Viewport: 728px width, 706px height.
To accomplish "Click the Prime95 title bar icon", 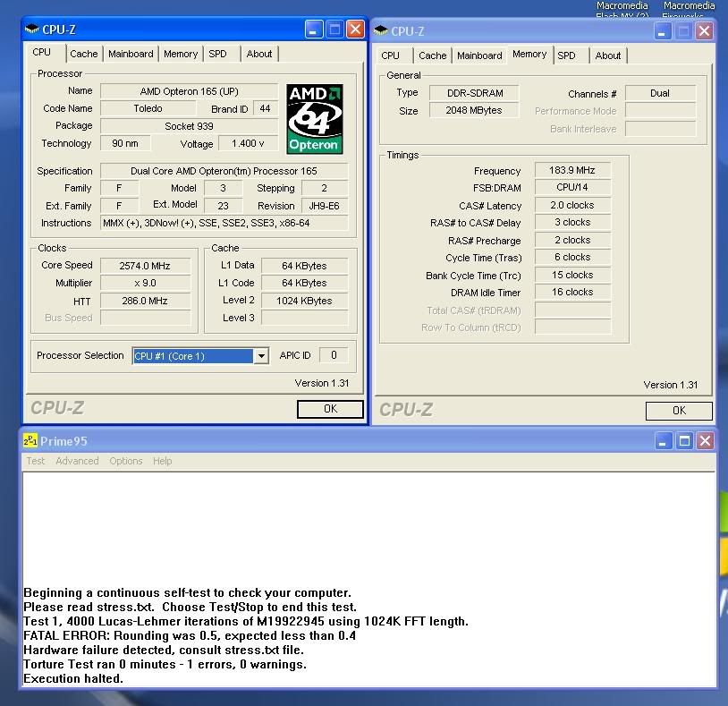I will tap(30, 440).
